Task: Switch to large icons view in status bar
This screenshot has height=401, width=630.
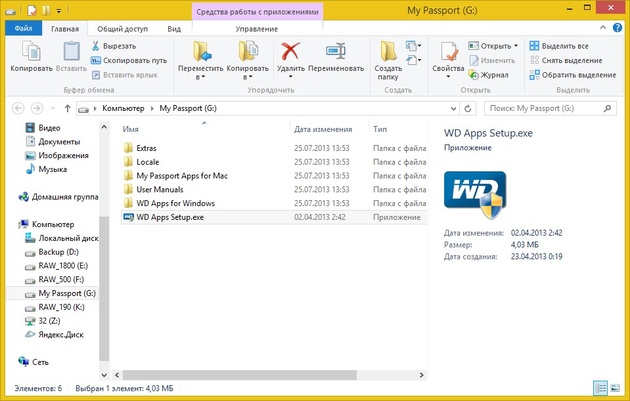Action: [x=615, y=388]
